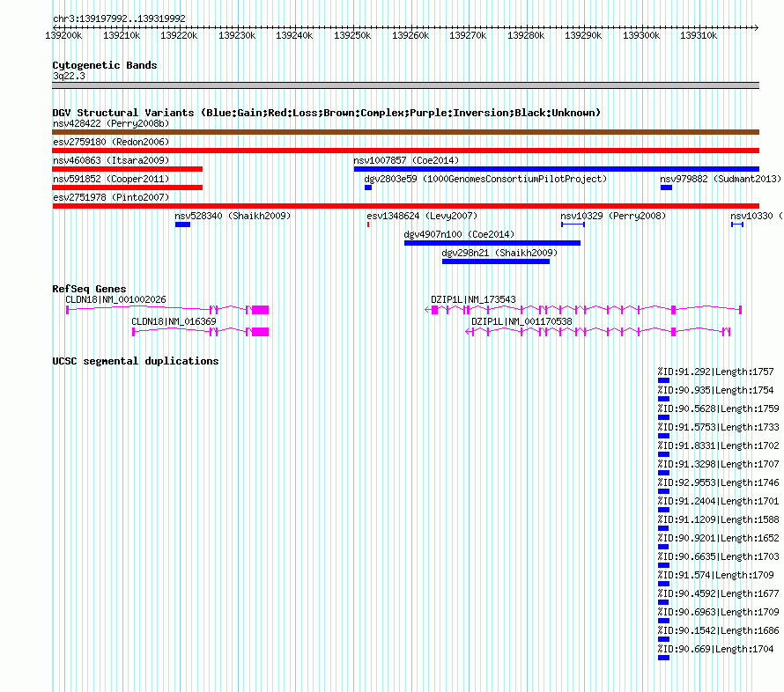This screenshot has width=784, height=692.
Task: Click dgv2803e59 1000GenomesConsortiumPilotProject label
Action: click(x=485, y=179)
